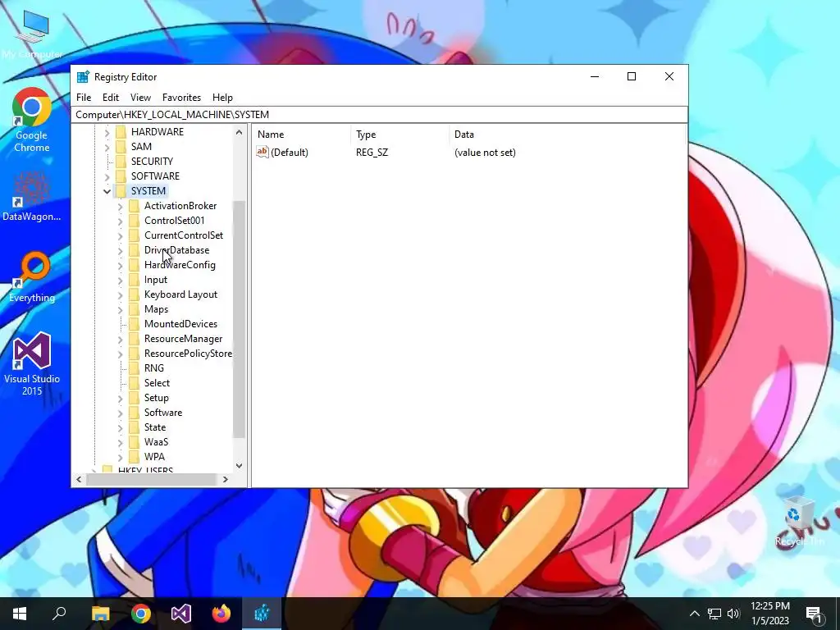Viewport: 840px width, 630px height.
Task: Click the Maps folder icon
Action: pos(134,309)
